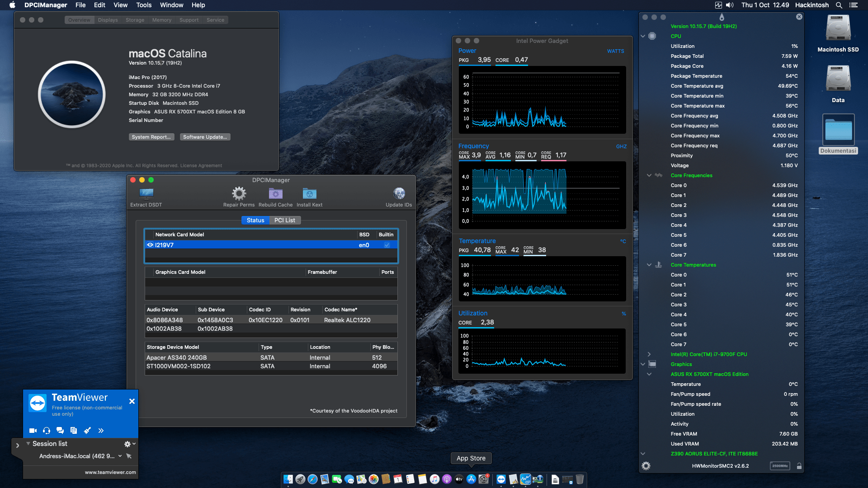Click the HWMonitorSMC2 lock icon

(x=799, y=466)
